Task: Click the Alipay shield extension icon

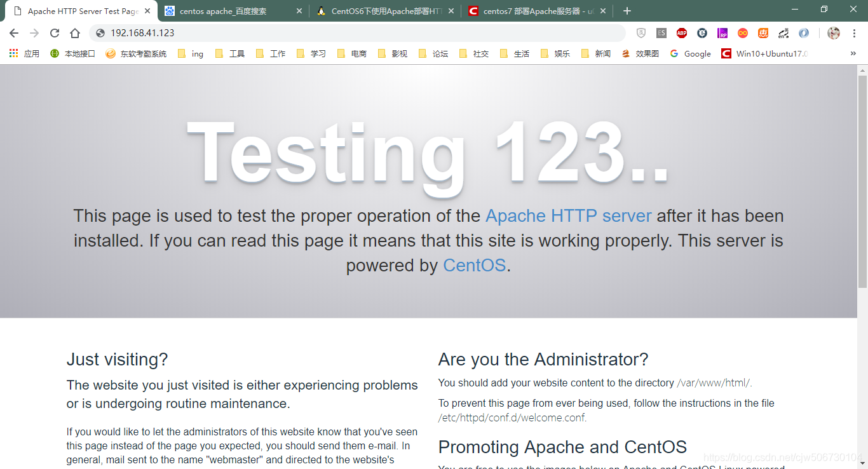Action: (641, 33)
